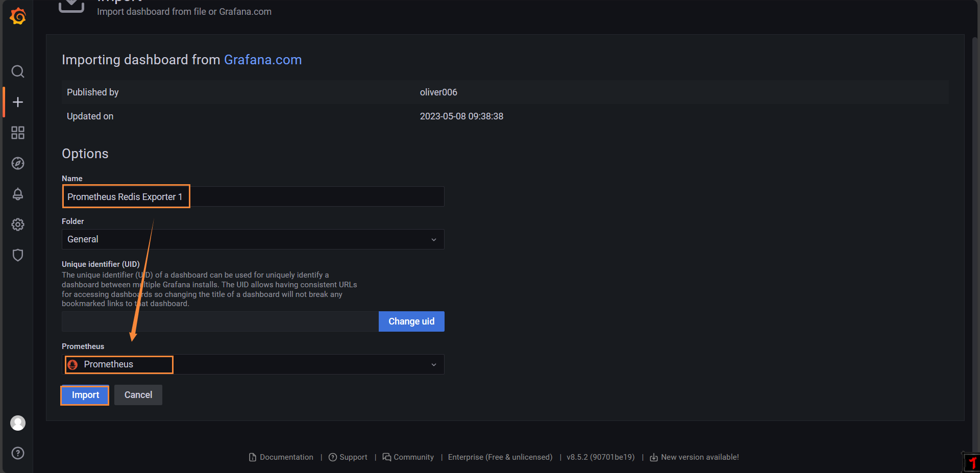Open the Server Admin shield icon

(18, 255)
